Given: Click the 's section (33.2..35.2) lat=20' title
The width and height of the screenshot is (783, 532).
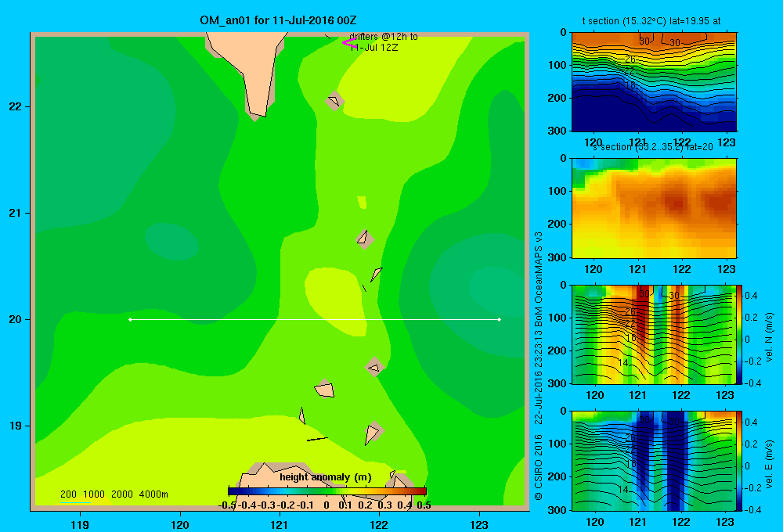Looking at the screenshot, I should coord(653,147).
